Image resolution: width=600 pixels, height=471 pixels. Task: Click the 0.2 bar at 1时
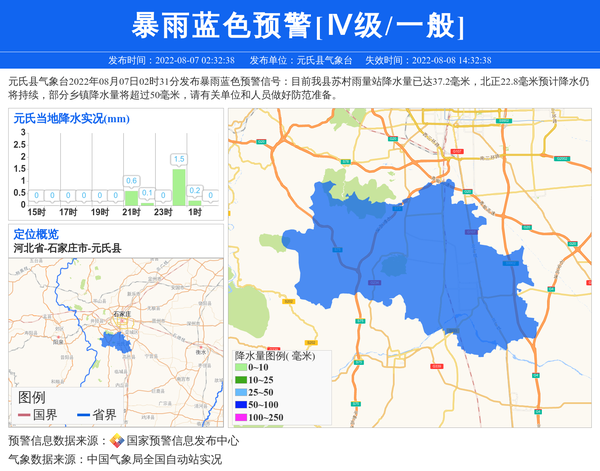(x=195, y=201)
